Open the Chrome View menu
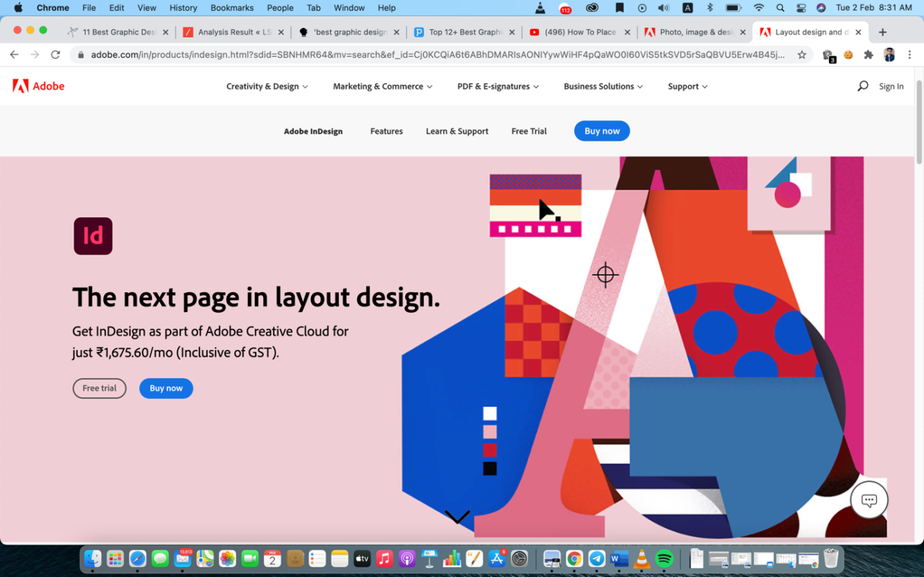The width and height of the screenshot is (924, 577). (146, 8)
